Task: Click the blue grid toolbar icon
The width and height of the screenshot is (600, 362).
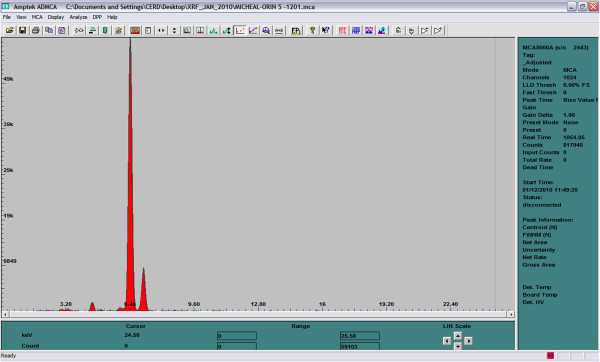Action: pyautogui.click(x=356, y=30)
